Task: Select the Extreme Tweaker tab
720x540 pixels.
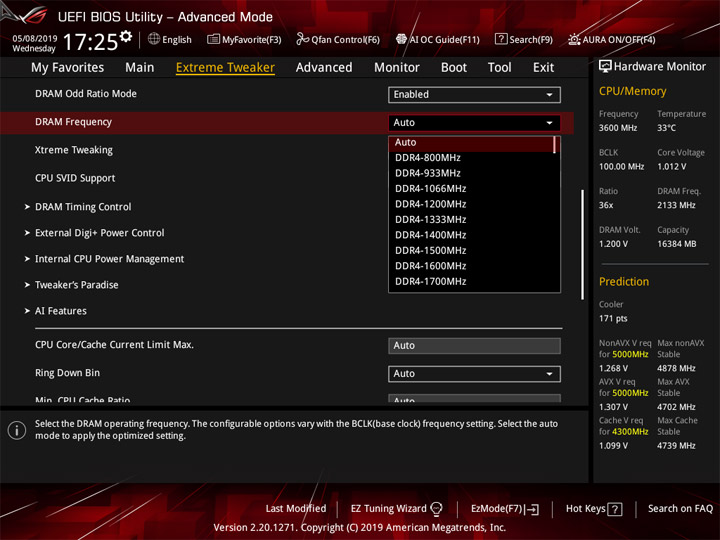Action: [225, 68]
